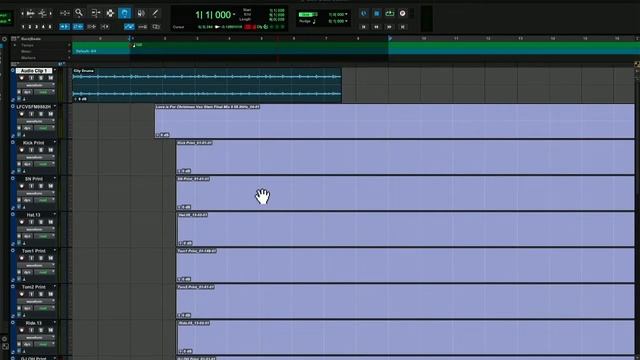640x360 pixels.
Task: Toggle the first blue edit mode button
Action: point(64,27)
